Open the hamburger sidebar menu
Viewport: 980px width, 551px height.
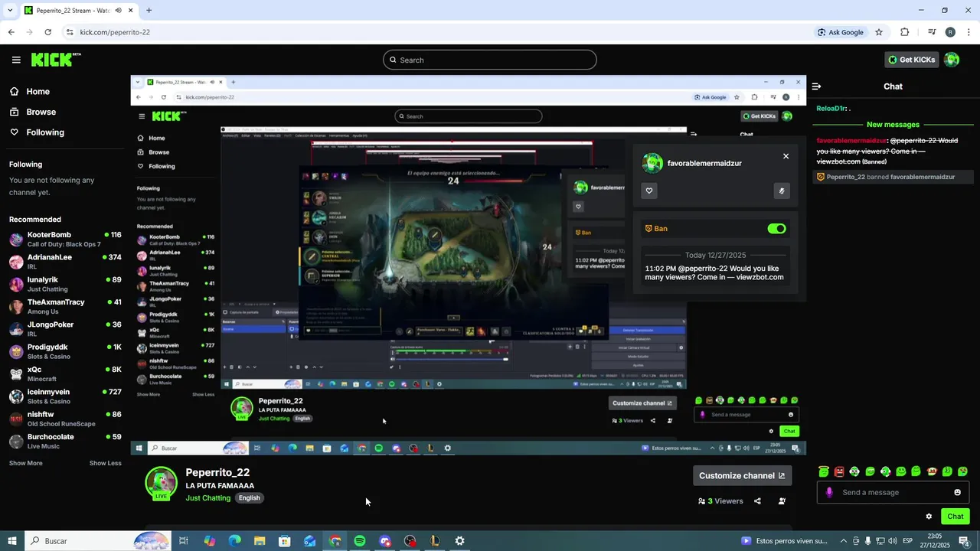16,60
